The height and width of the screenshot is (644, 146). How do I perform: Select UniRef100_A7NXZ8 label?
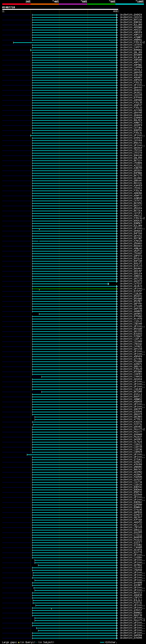pyautogui.click(x=131, y=241)
